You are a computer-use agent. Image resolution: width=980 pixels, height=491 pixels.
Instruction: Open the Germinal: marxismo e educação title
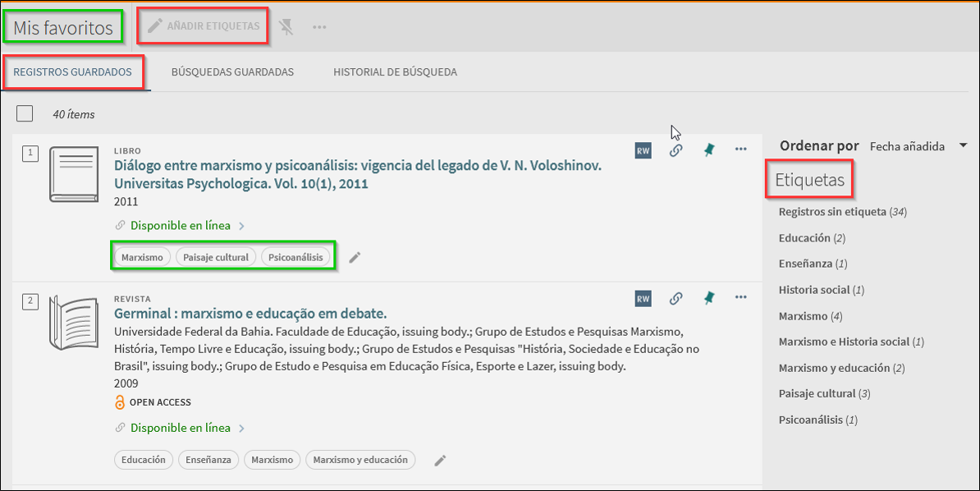click(250, 314)
